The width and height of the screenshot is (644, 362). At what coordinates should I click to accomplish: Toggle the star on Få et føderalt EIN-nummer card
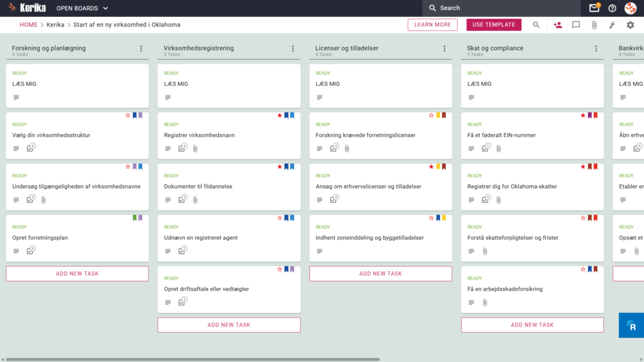(x=583, y=116)
